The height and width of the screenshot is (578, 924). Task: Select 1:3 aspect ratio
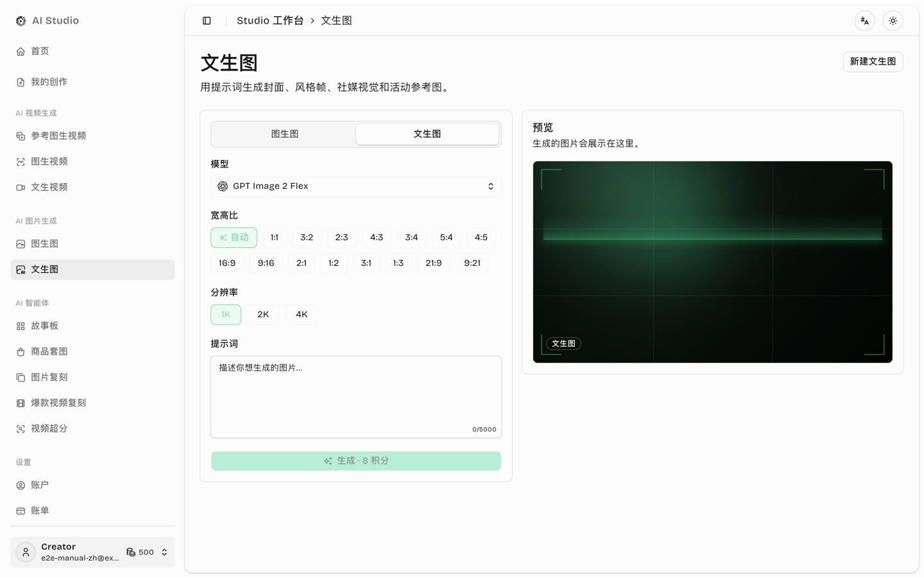[398, 263]
